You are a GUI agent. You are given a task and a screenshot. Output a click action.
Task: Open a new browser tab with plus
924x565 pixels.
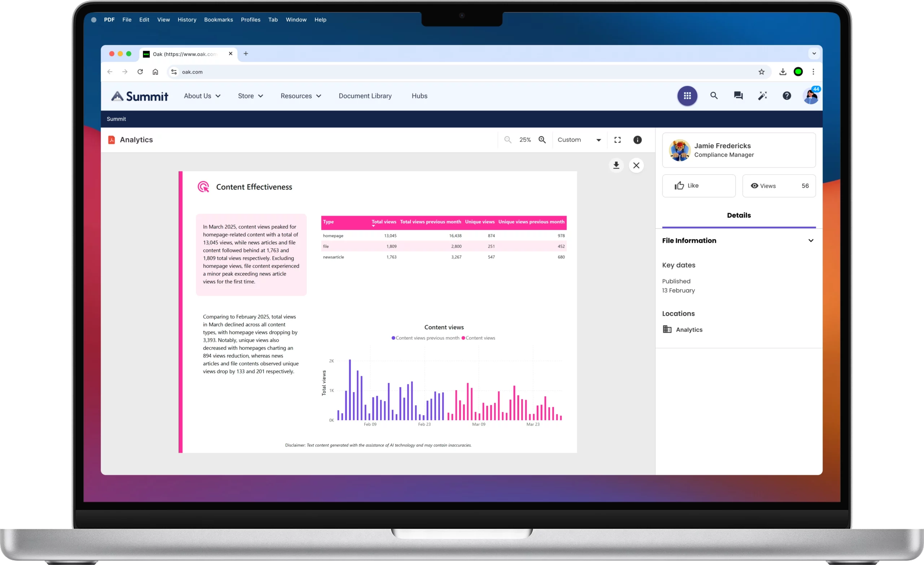pyautogui.click(x=246, y=54)
